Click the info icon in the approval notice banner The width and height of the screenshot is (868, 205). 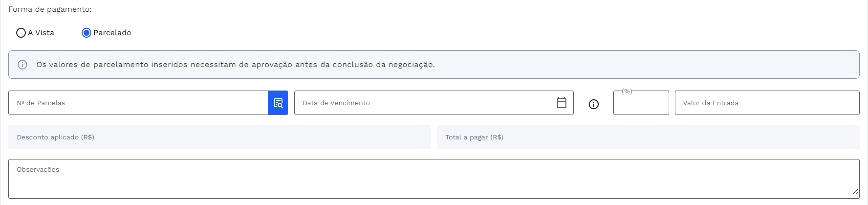point(22,64)
